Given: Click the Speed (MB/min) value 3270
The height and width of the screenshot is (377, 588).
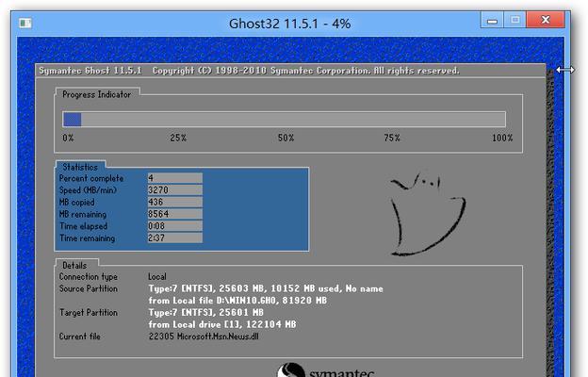Looking at the screenshot, I should click(174, 189).
